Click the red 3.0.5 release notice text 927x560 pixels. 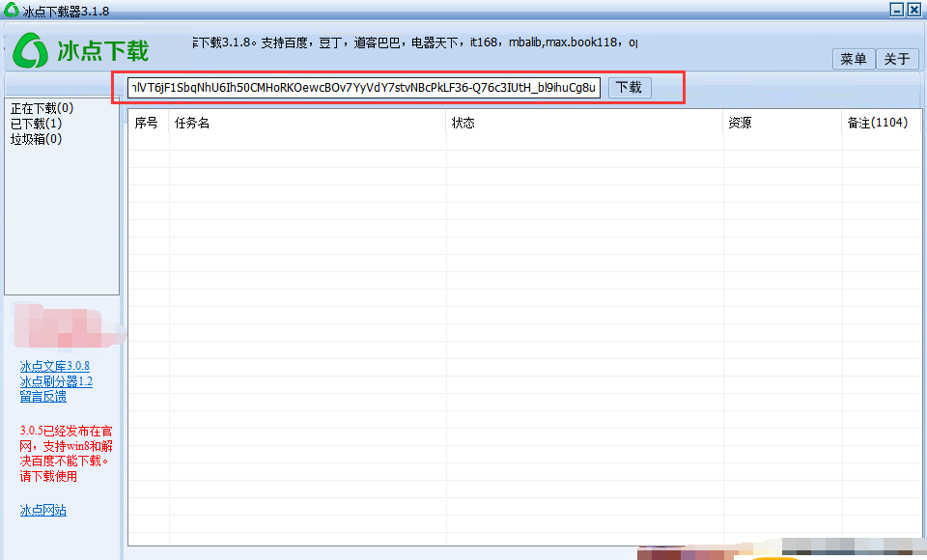(x=66, y=454)
